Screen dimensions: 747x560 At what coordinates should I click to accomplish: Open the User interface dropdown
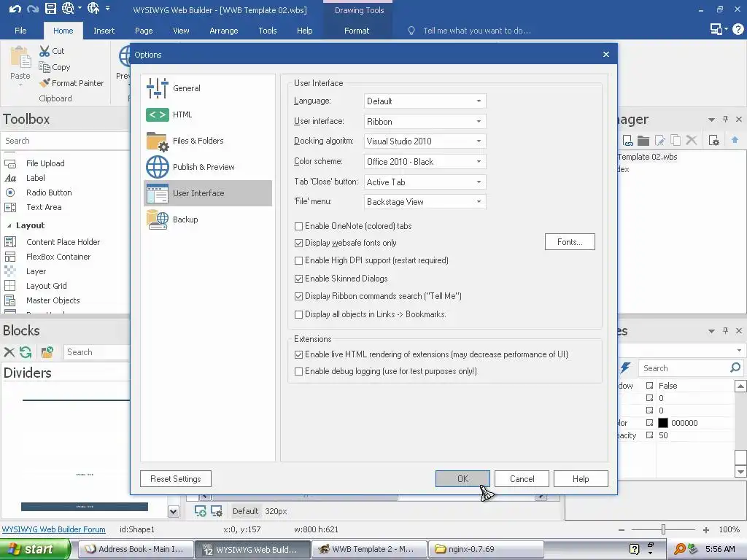click(x=425, y=122)
